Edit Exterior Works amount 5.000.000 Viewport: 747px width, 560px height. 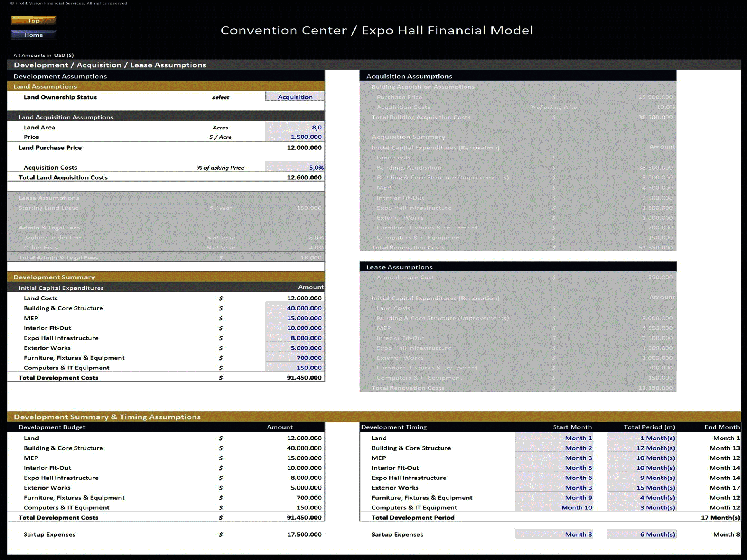295,348
